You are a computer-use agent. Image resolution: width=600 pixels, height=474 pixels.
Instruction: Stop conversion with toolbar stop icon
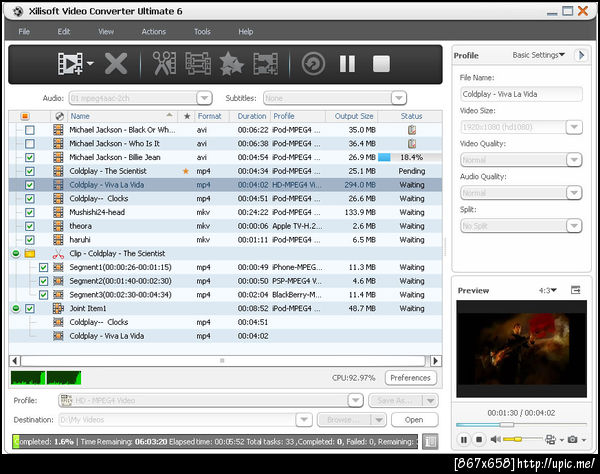[x=381, y=64]
